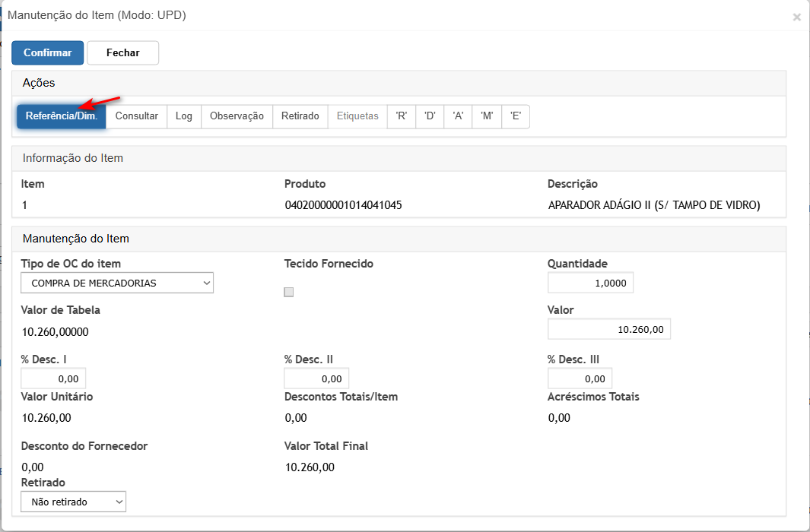Focus the Quantidade input field
The width and height of the screenshot is (810, 532).
(590, 283)
